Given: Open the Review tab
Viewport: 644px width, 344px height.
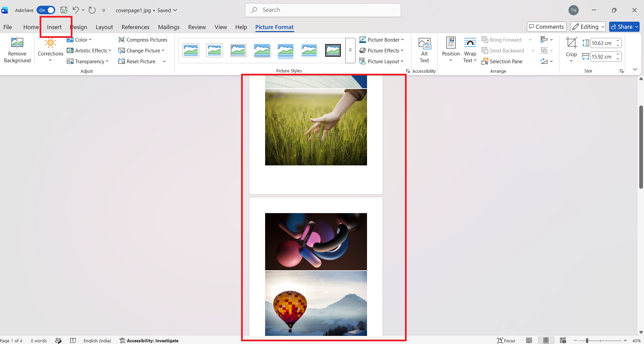Looking at the screenshot, I should tap(197, 27).
